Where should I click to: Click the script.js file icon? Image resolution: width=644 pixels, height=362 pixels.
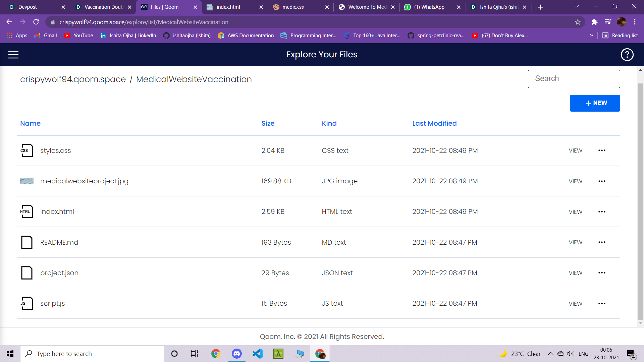[27, 303]
